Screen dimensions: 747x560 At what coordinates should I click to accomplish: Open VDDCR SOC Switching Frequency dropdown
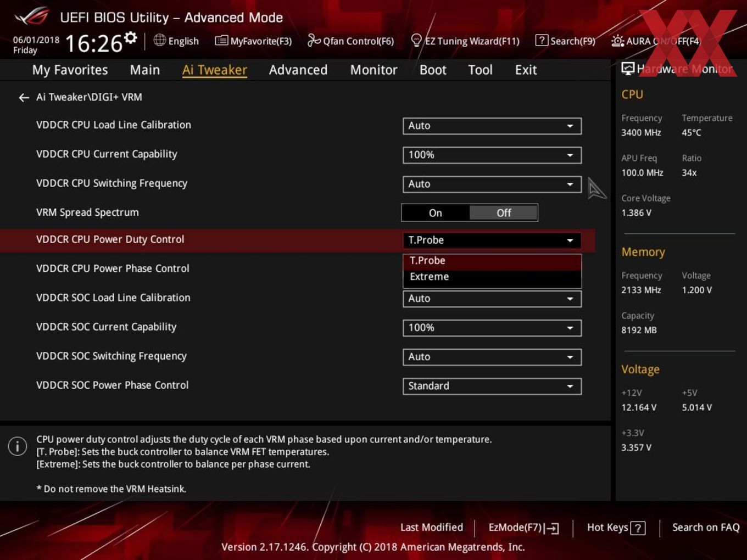pos(492,357)
